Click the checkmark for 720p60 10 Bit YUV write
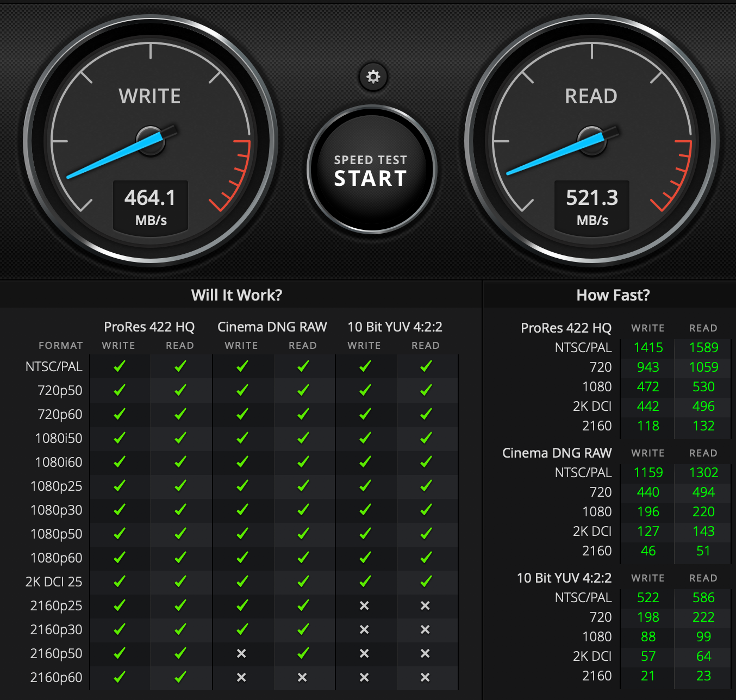 pyautogui.click(x=365, y=414)
